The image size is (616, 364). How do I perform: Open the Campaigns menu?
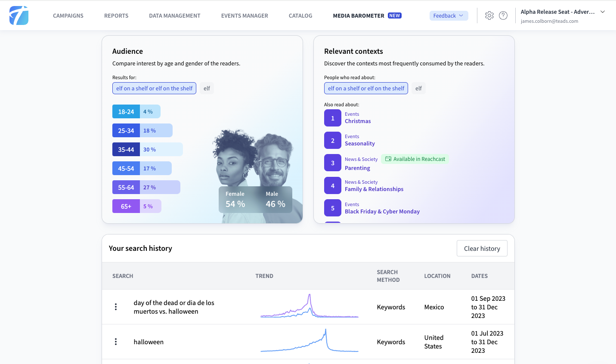(68, 15)
